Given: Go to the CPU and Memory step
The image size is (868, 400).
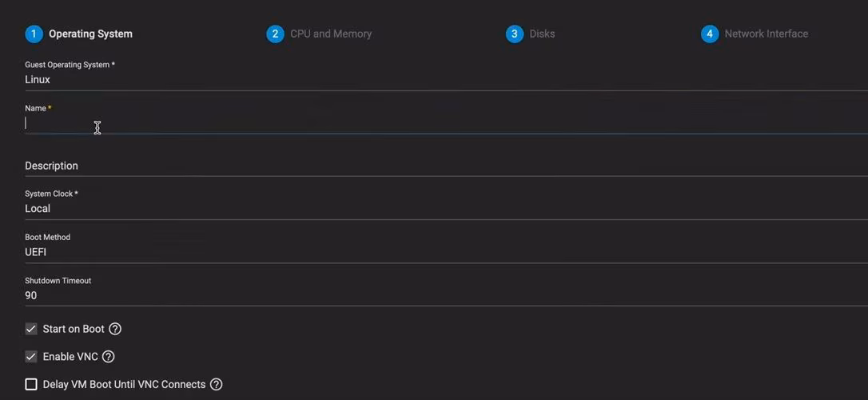Looking at the screenshot, I should click(x=331, y=34).
